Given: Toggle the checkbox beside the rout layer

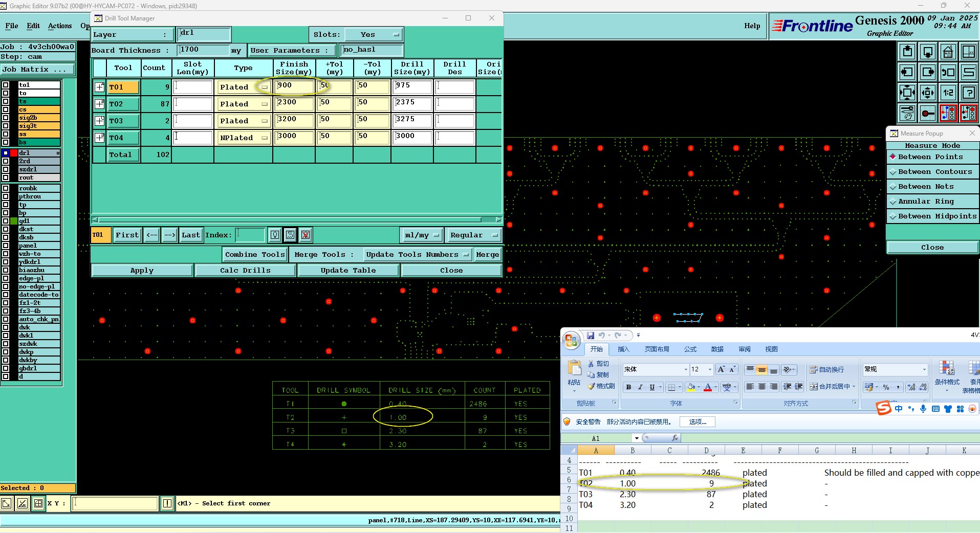Looking at the screenshot, I should click(6, 177).
